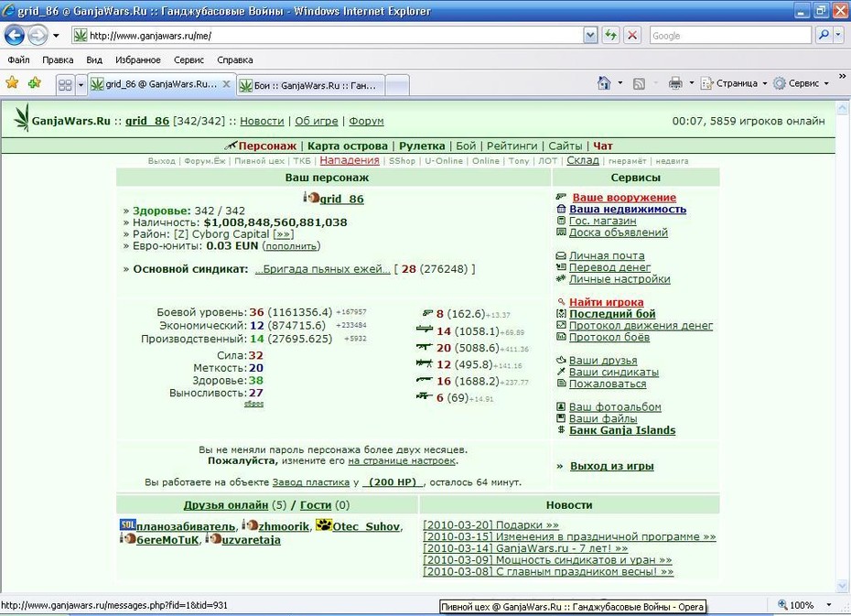The width and height of the screenshot is (851, 616).
Task: Switch to the Бои :: GanjaWars.Ru tab
Action: [310, 85]
